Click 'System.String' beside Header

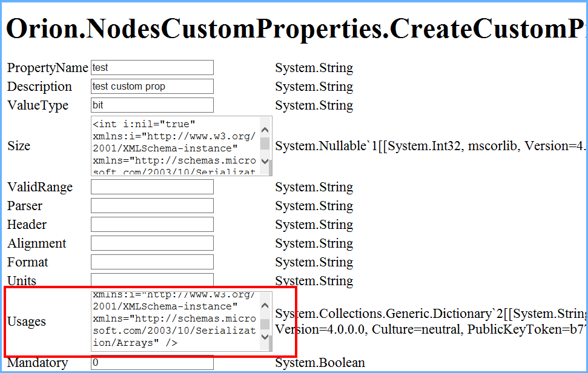314,225
